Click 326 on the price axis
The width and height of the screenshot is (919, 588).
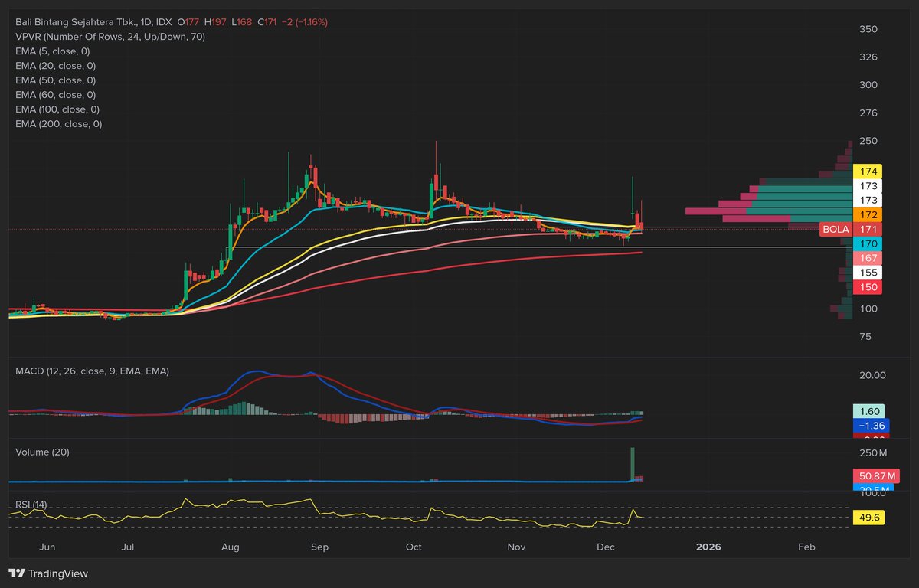(868, 57)
